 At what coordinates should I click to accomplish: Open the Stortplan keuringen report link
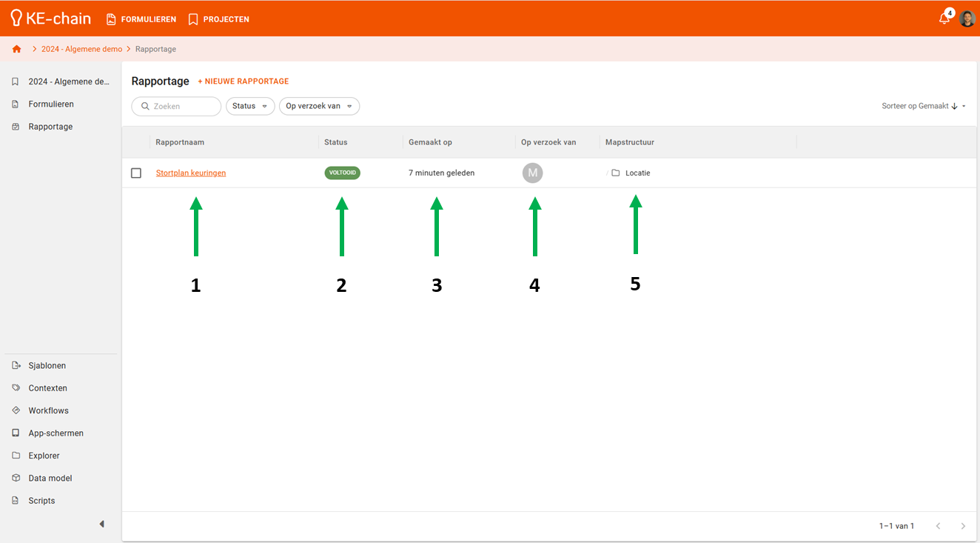(191, 173)
